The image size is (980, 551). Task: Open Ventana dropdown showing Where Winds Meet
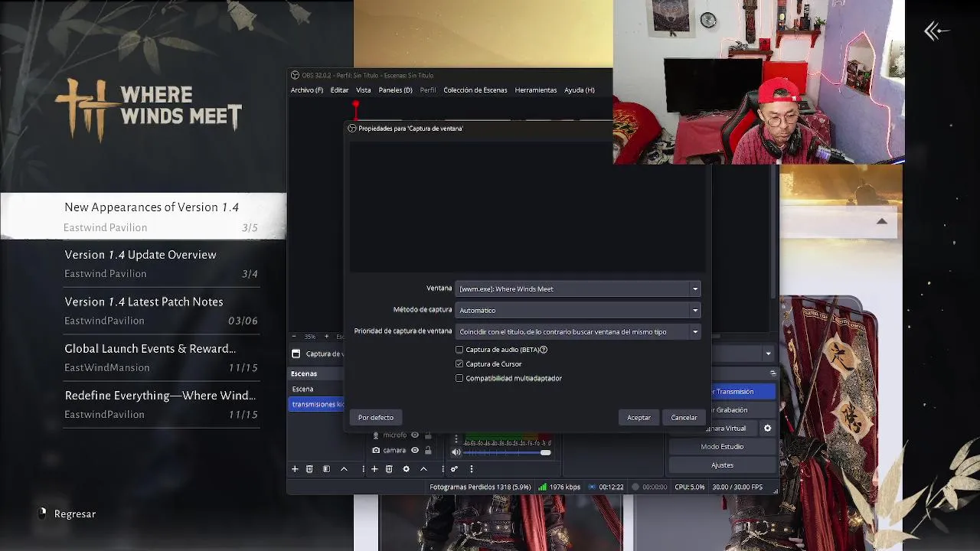(578, 289)
